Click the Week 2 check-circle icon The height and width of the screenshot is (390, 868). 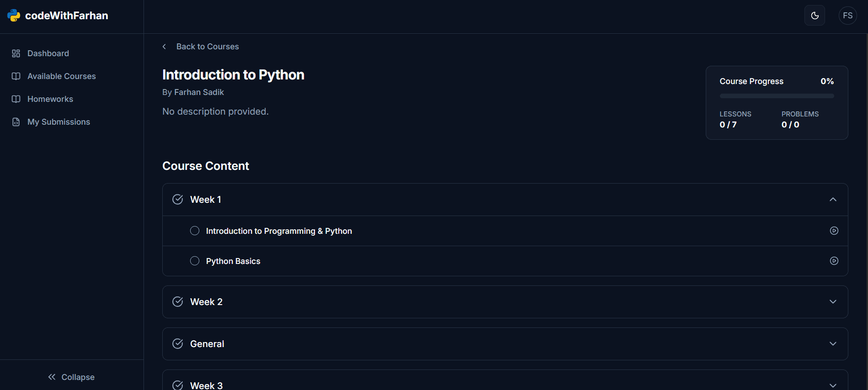[x=178, y=302]
